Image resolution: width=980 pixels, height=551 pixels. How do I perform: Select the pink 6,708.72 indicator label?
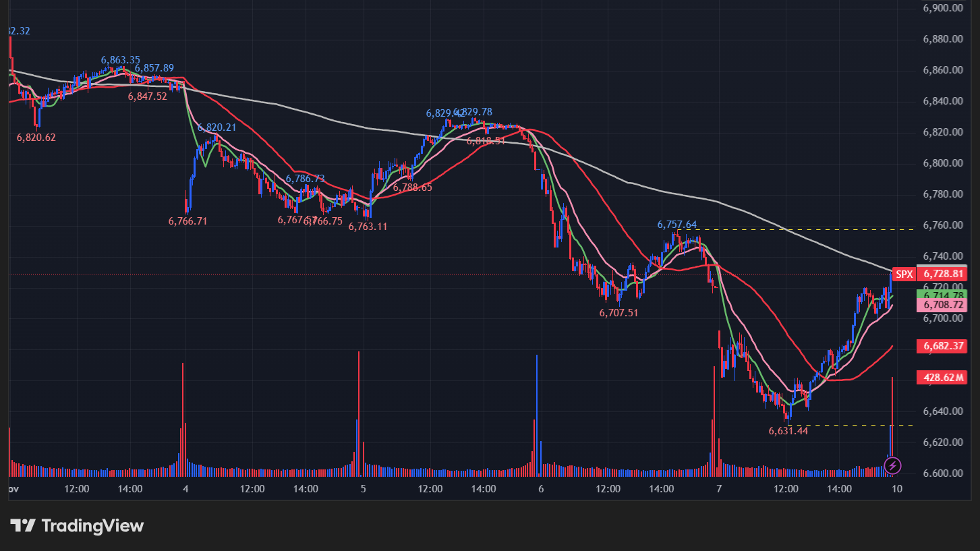click(943, 306)
